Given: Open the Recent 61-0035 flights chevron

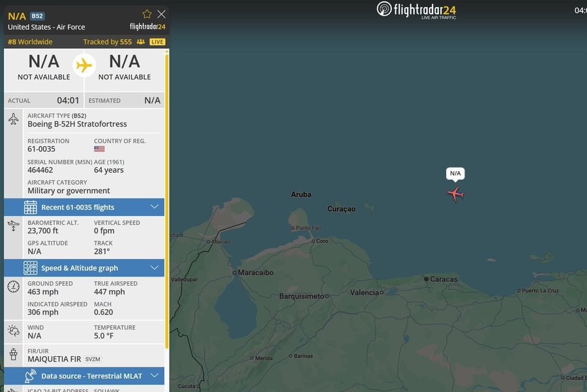Looking at the screenshot, I should click(x=154, y=207).
